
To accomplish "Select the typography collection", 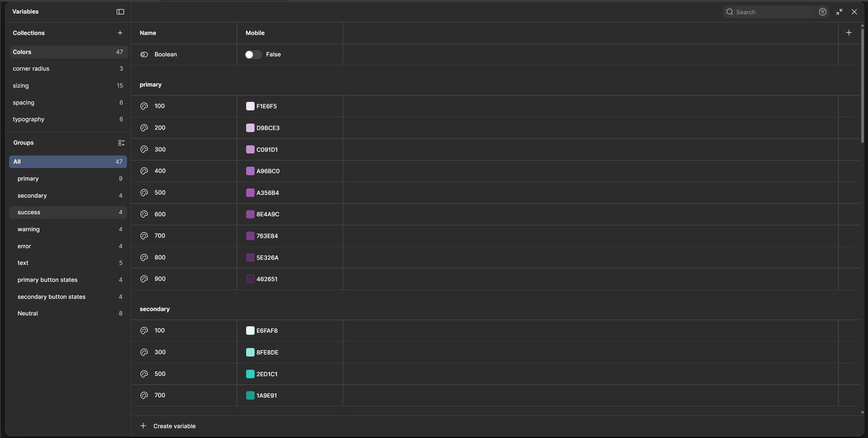I will (68, 119).
